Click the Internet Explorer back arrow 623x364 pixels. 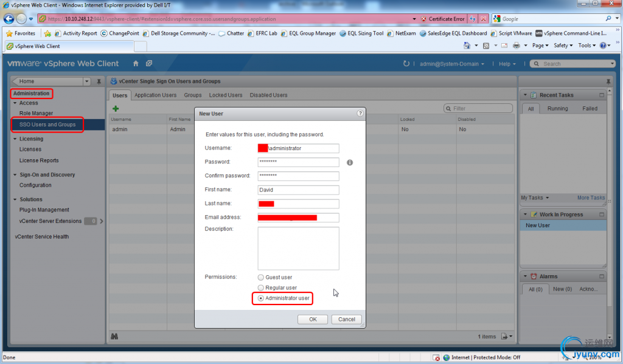[9, 19]
